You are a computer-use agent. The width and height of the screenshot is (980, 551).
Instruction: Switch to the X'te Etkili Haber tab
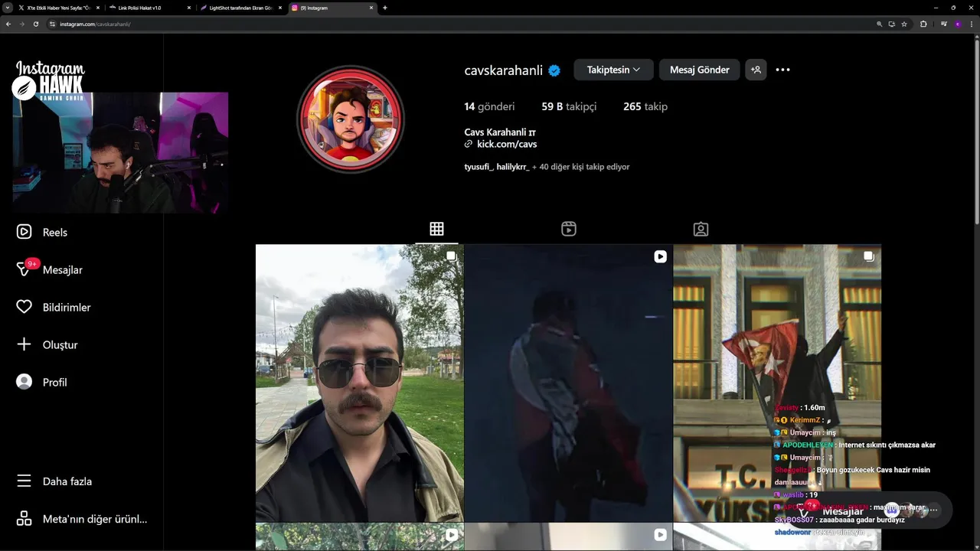tap(60, 8)
